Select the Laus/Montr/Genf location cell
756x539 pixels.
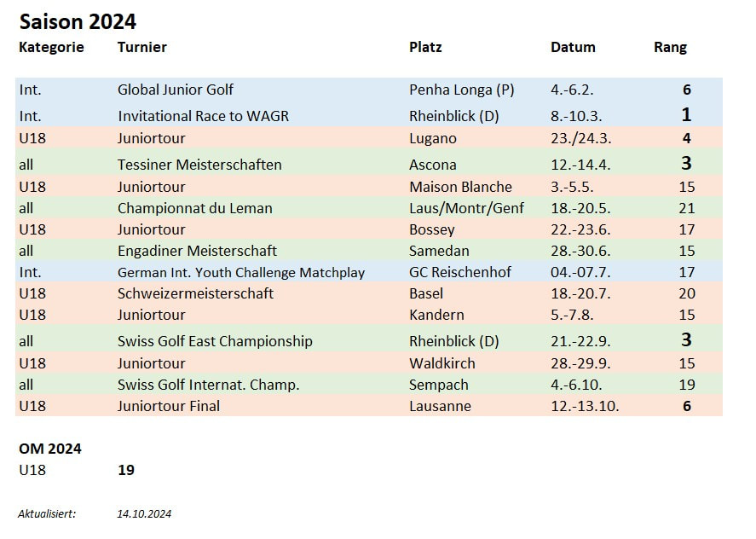coord(466,208)
